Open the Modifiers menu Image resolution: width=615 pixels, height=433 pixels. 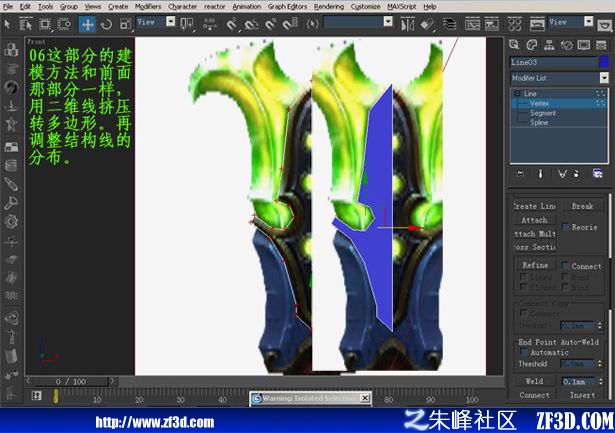(x=148, y=7)
